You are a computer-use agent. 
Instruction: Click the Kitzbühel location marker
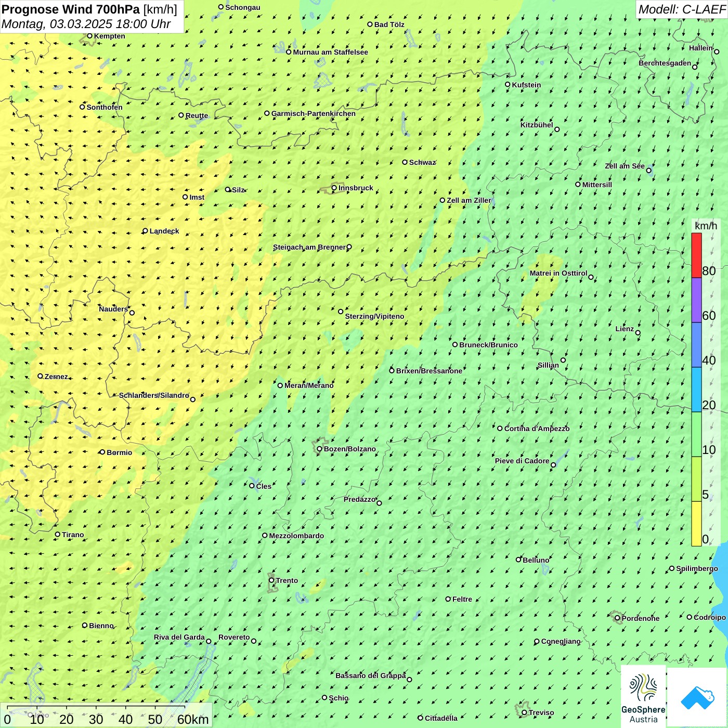[557, 129]
